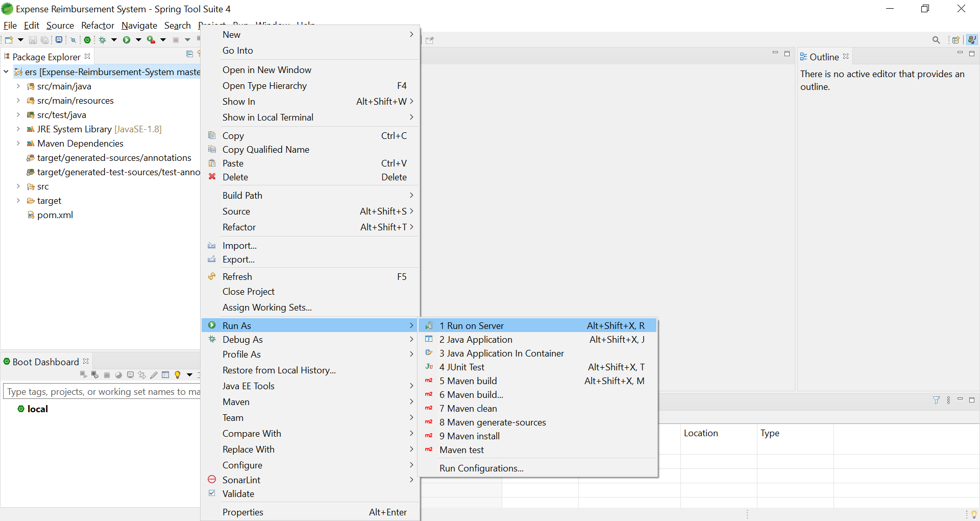Expand the Maven Dependencies node
Image resolution: width=980 pixels, height=521 pixels.
click(x=18, y=143)
